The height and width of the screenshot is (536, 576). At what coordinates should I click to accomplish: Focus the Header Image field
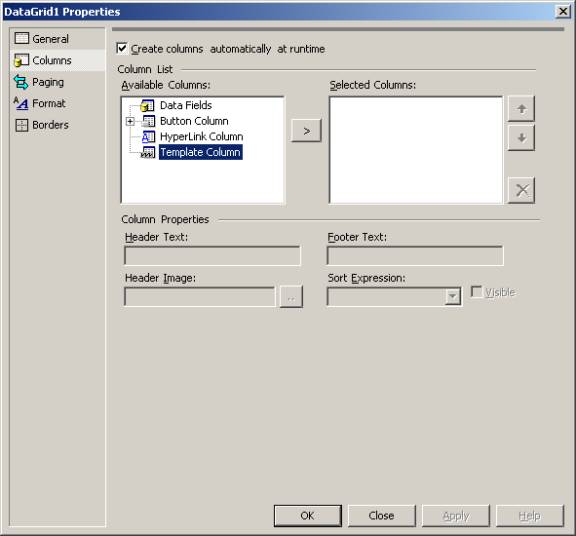(x=199, y=296)
